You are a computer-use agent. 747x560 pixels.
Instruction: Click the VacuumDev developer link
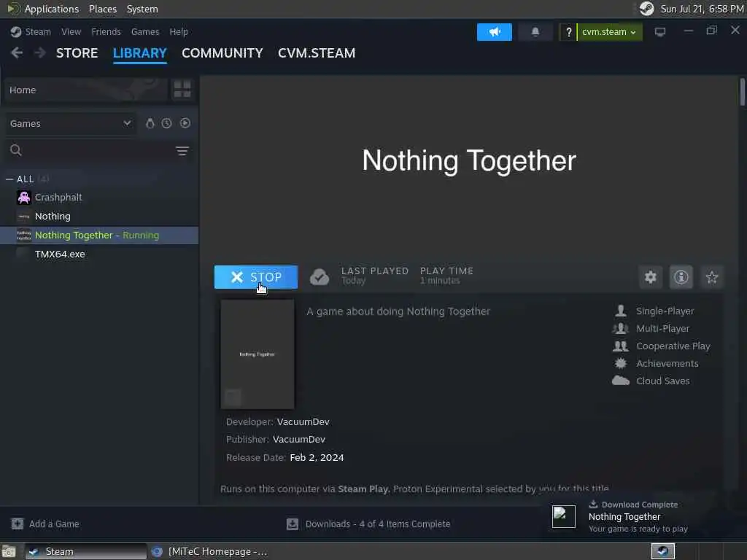coord(303,422)
